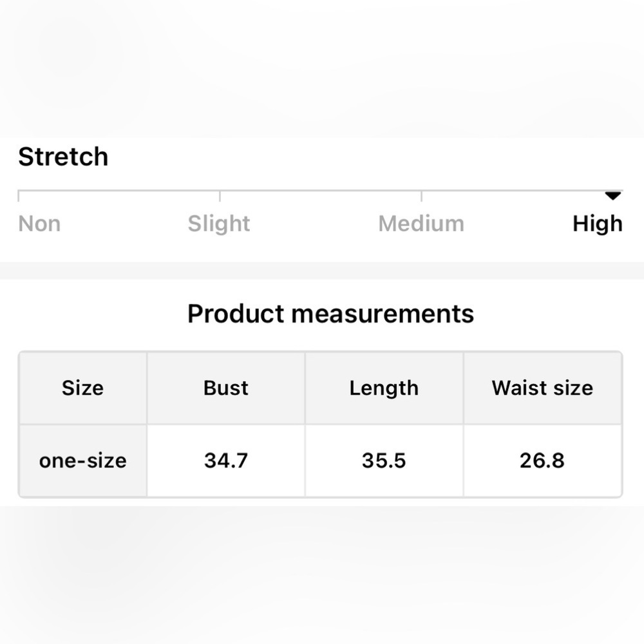Select the Non stretch label
The image size is (644, 644).
click(x=39, y=223)
